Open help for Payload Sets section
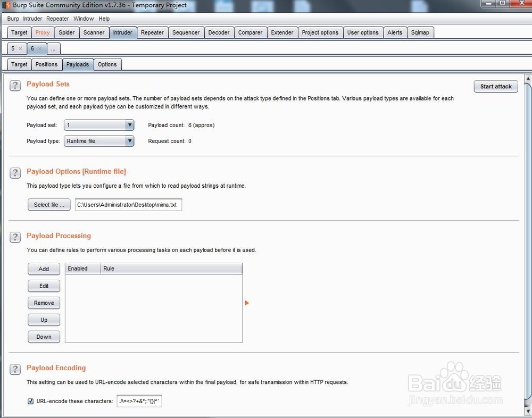This screenshot has height=418, width=532. [x=15, y=86]
